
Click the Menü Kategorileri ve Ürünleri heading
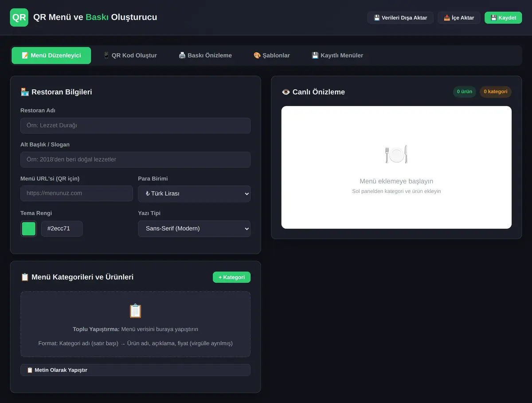pos(77,277)
